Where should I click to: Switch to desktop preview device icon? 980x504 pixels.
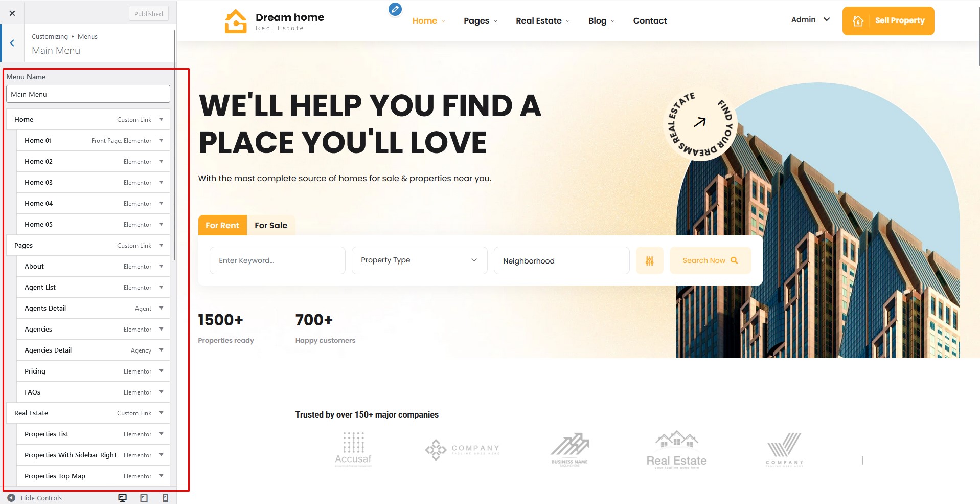(123, 498)
